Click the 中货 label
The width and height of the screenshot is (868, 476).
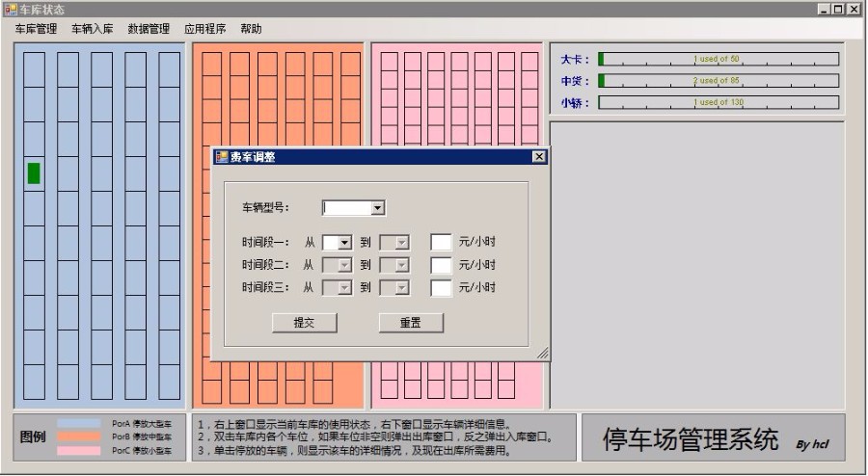coord(575,81)
